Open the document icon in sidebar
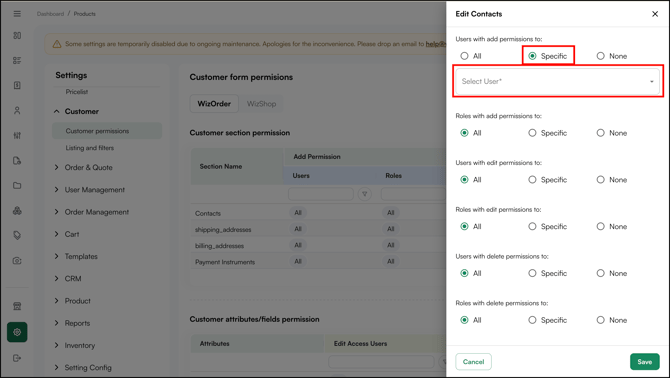 (17, 85)
